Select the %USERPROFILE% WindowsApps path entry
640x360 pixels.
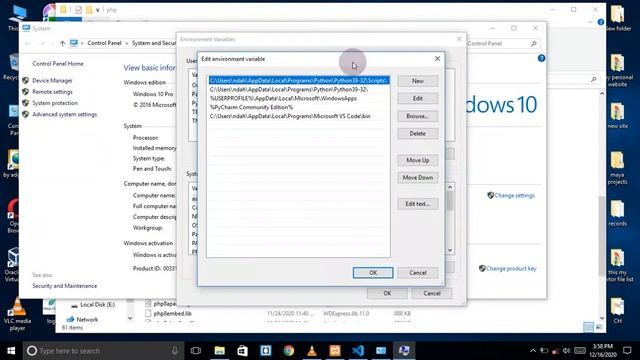click(299, 98)
